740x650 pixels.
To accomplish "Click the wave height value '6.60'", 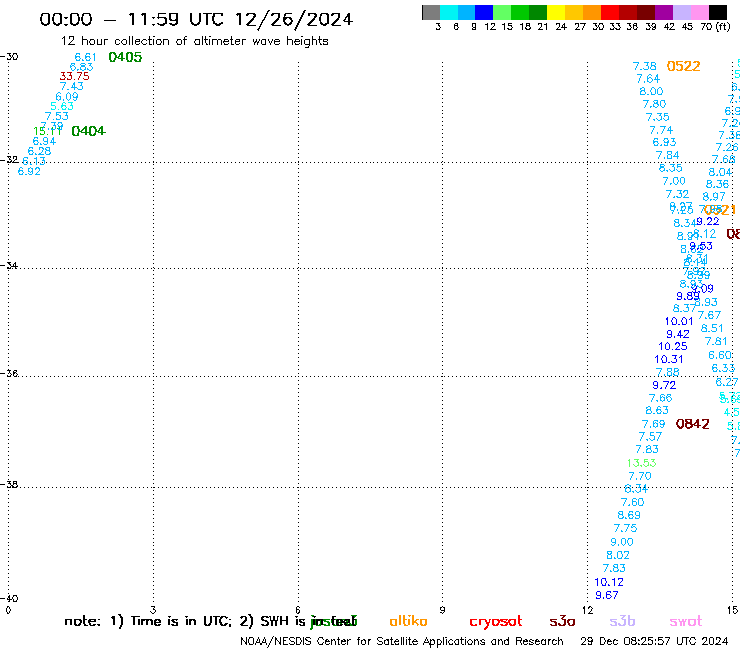I will 719,355.
